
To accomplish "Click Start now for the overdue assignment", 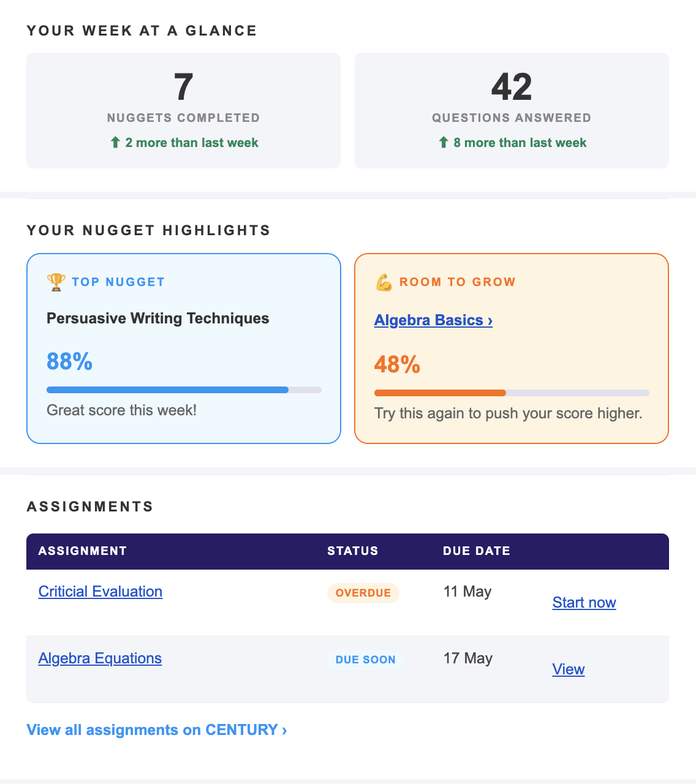I will (x=584, y=603).
